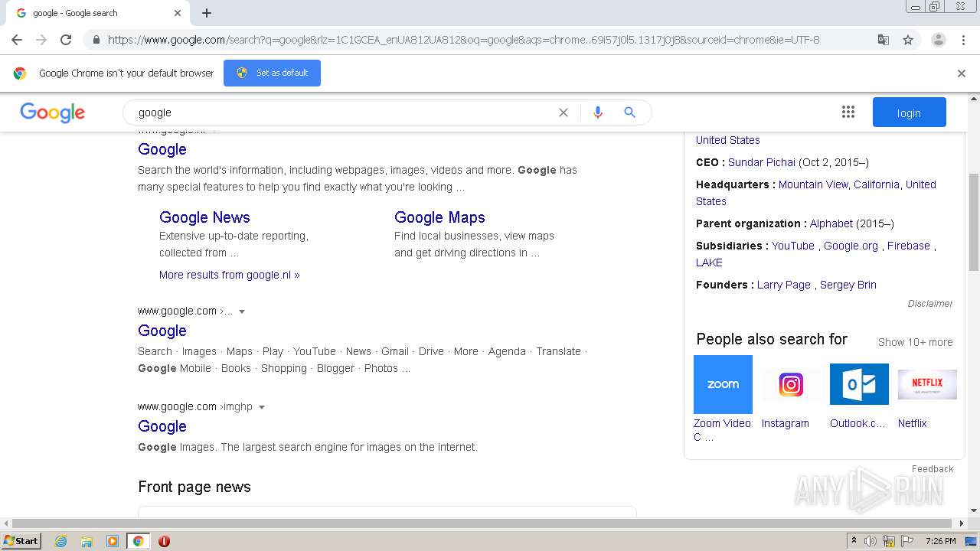Click the Disclaimer text
This screenshot has height=551, width=980.
click(930, 304)
